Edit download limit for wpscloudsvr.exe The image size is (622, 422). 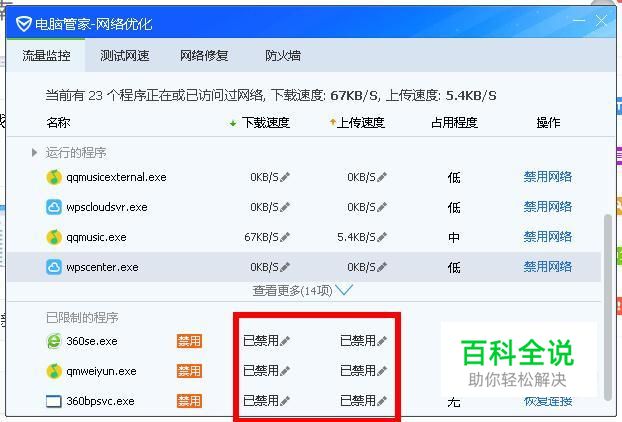285,207
